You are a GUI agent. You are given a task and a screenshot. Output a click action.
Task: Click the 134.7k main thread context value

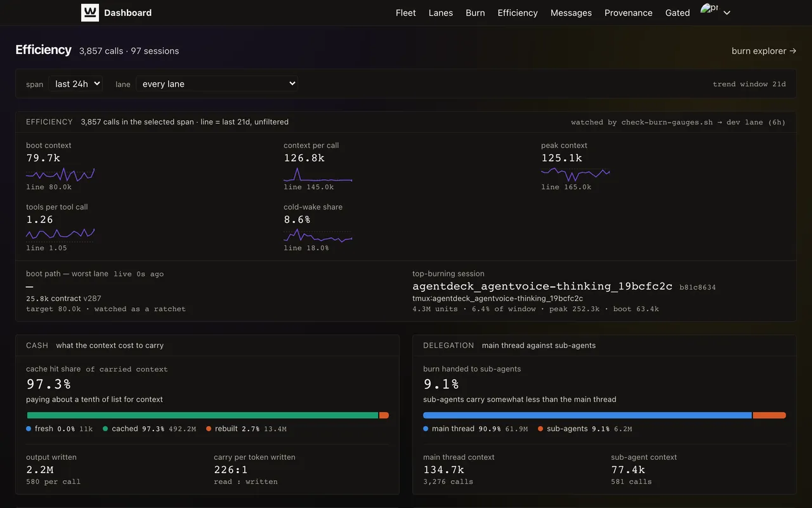point(444,470)
